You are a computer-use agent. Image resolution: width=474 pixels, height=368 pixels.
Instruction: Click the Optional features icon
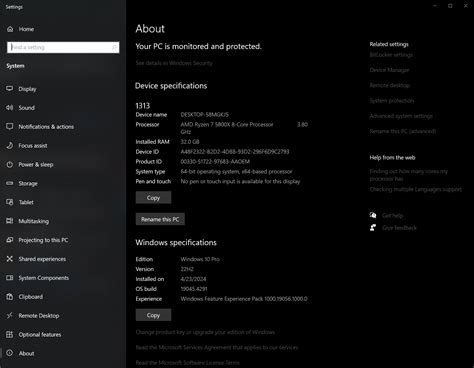(x=10, y=334)
